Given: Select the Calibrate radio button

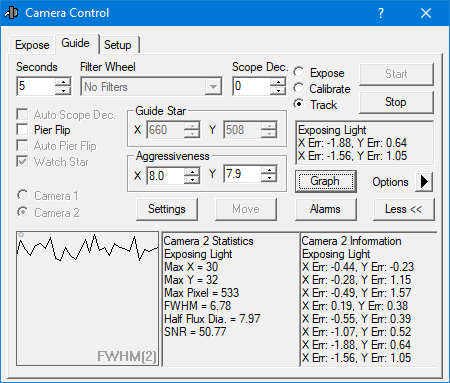Looking at the screenshot, I should coord(299,88).
